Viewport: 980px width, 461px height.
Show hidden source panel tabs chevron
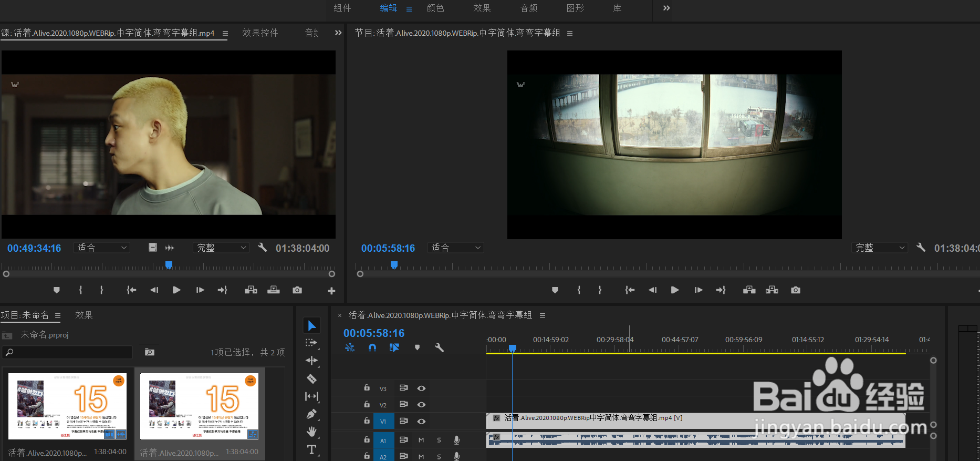(338, 33)
